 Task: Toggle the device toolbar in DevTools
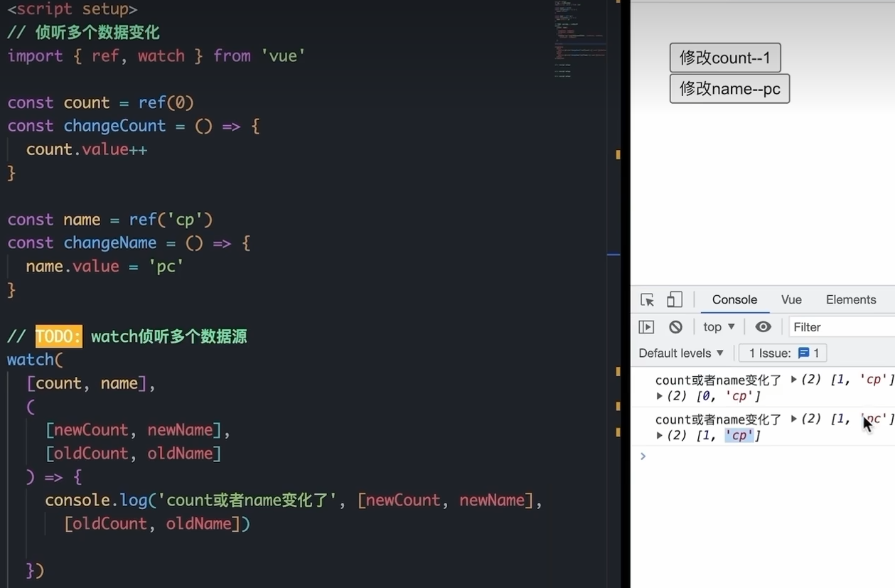(674, 299)
